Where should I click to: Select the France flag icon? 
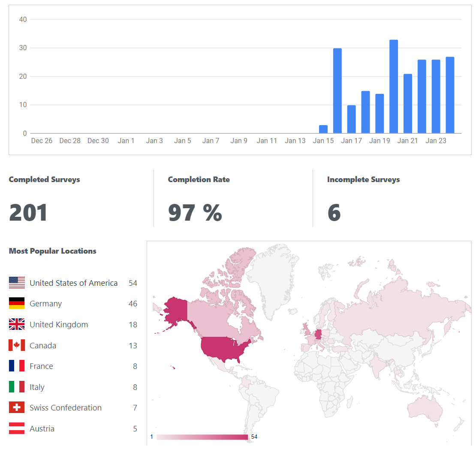point(17,366)
